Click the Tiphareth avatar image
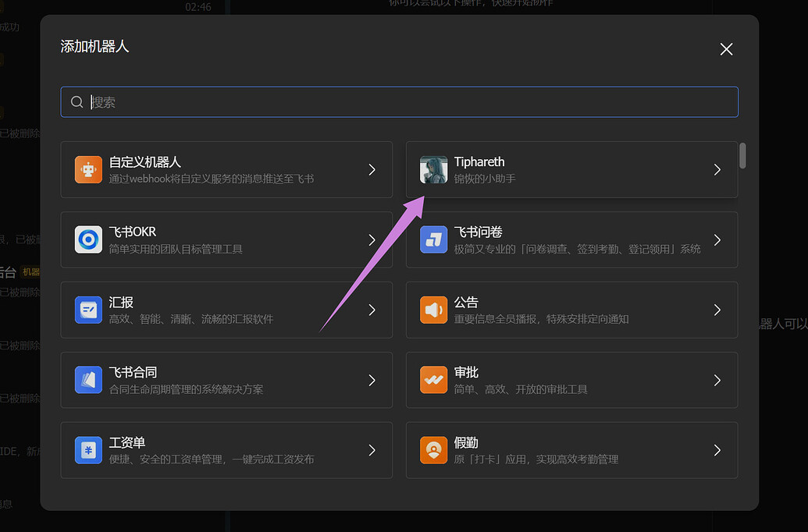Viewport: 808px width, 532px height. click(x=433, y=169)
